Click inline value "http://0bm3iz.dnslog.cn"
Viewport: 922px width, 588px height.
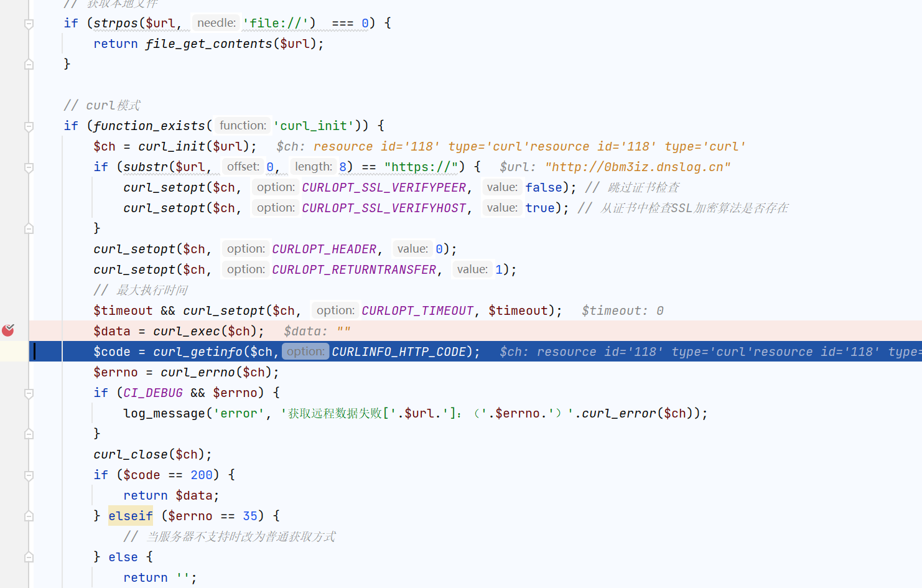[638, 167]
